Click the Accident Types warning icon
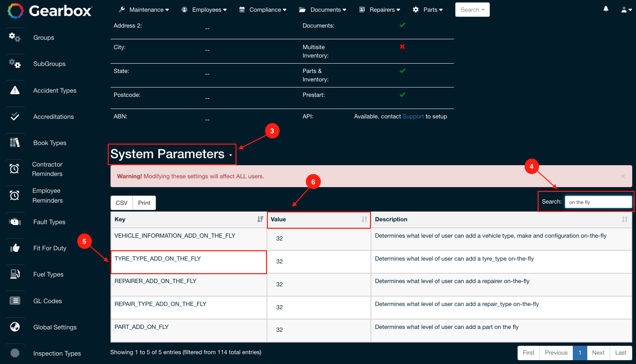636x364 pixels. click(15, 90)
